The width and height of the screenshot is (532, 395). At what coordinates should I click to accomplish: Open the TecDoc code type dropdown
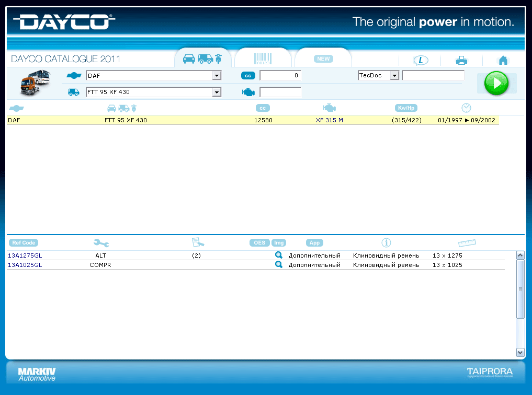[x=394, y=75]
